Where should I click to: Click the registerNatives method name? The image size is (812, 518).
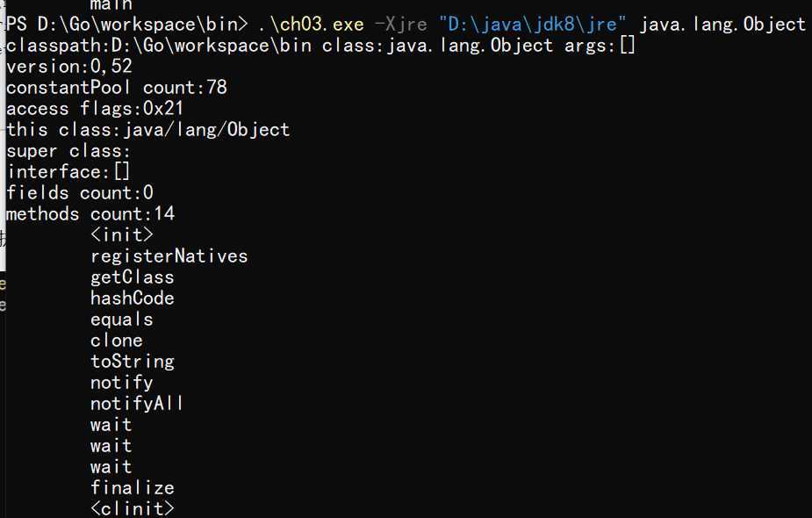point(169,255)
